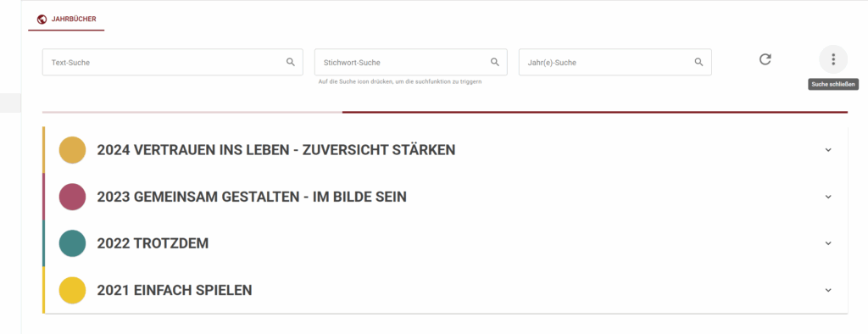Click the Jahr(e)-Suche magnifier icon
The image size is (868, 334).
click(x=699, y=62)
